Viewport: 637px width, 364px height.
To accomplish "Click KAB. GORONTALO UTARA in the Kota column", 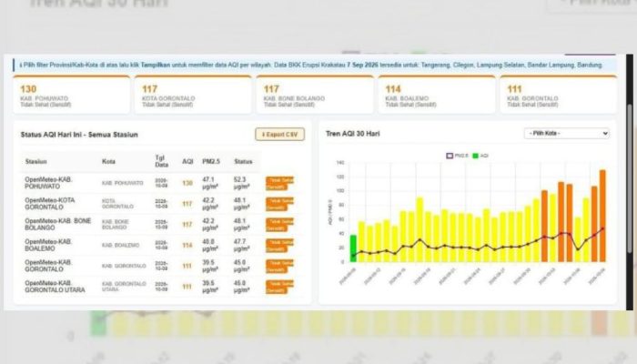I will pos(124,287).
